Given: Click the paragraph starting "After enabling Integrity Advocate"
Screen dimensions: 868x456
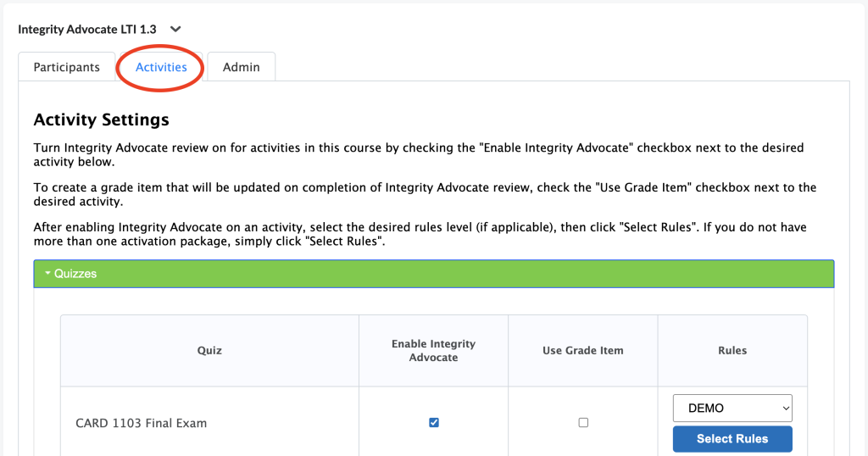Looking at the screenshot, I should [x=420, y=234].
